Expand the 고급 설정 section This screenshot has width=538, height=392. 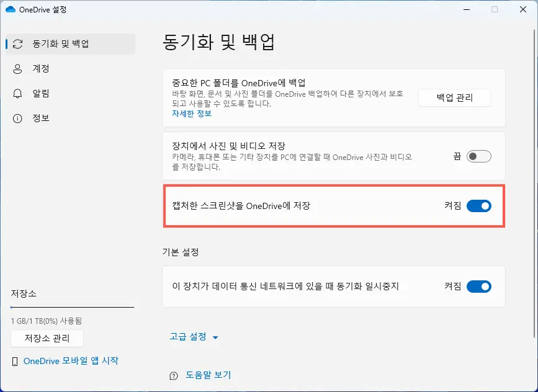tap(194, 337)
